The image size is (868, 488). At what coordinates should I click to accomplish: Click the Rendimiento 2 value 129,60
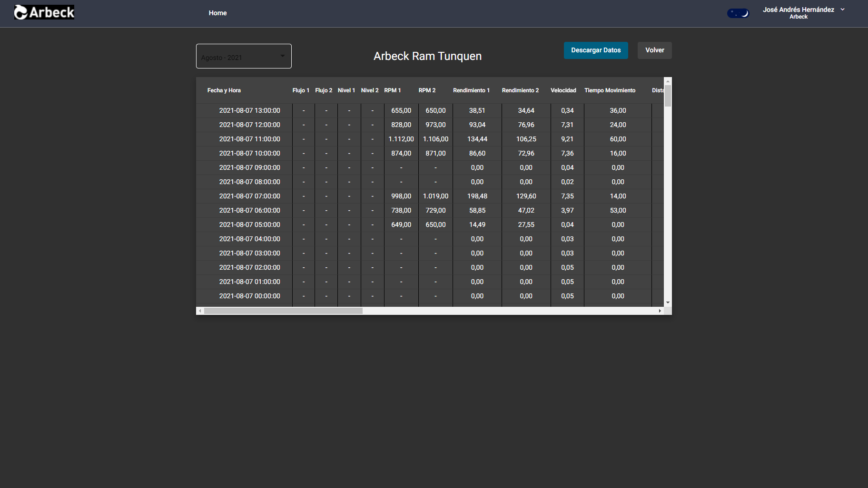[x=526, y=196]
